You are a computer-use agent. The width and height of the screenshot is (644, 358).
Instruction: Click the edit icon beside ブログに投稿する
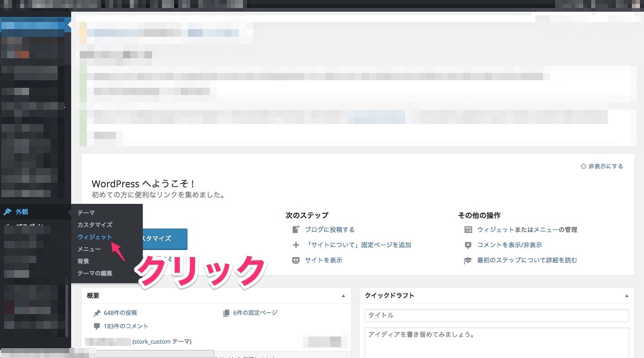pyautogui.click(x=296, y=230)
